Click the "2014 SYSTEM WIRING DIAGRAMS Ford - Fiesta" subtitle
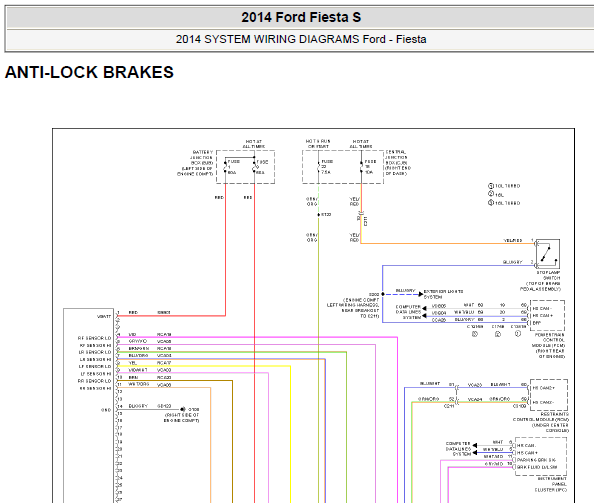The width and height of the screenshot is (594, 503). (x=301, y=39)
